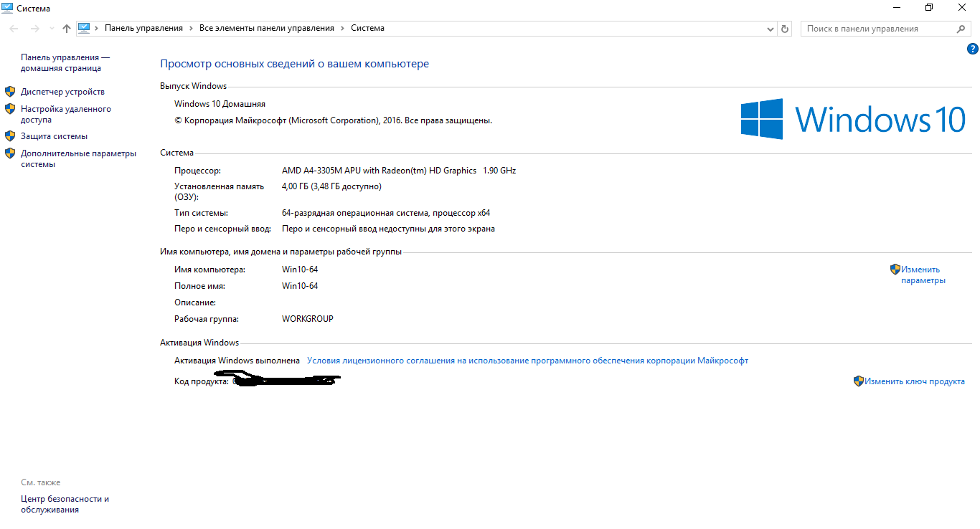
Task: Open "Диспетчер устройств" link
Action: pos(62,92)
